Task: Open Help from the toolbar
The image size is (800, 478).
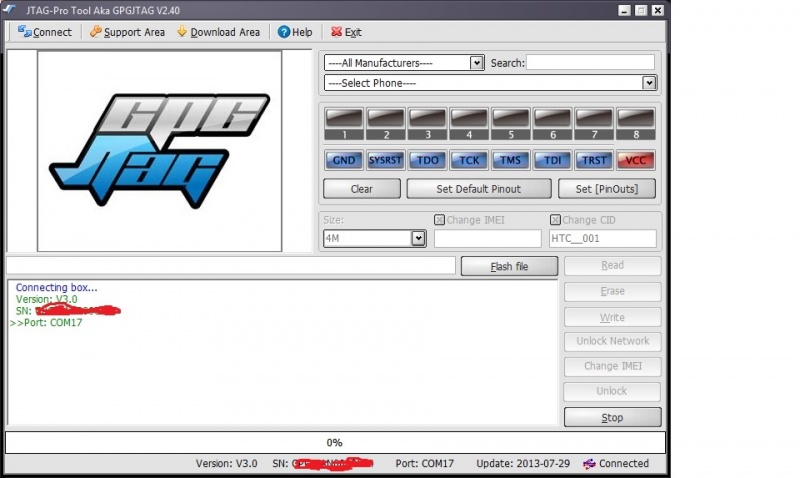Action: (x=295, y=32)
